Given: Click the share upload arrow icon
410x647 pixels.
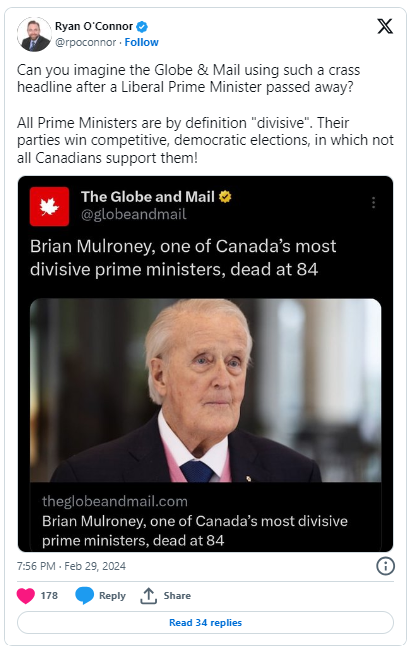Looking at the screenshot, I should 148,595.
